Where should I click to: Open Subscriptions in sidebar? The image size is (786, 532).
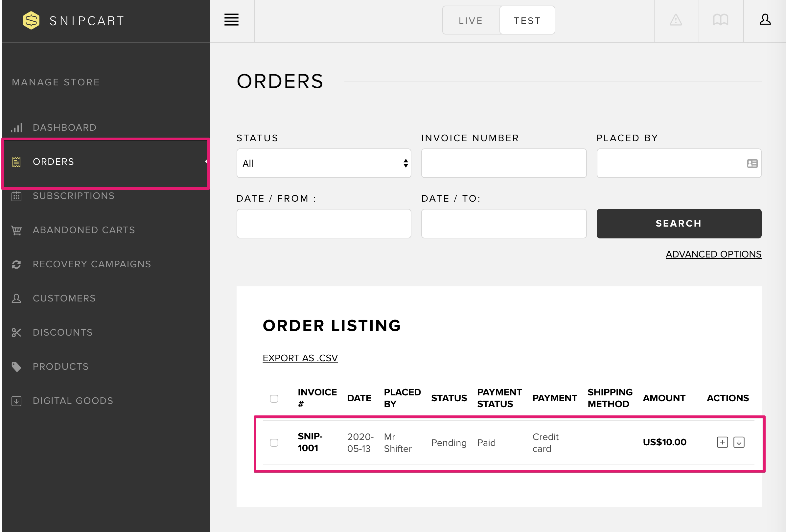coord(74,196)
